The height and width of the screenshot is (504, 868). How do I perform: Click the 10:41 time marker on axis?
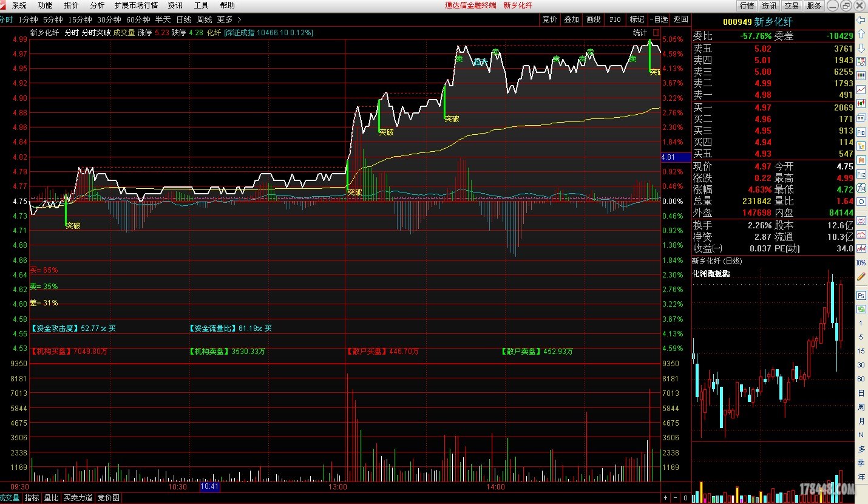[209, 486]
